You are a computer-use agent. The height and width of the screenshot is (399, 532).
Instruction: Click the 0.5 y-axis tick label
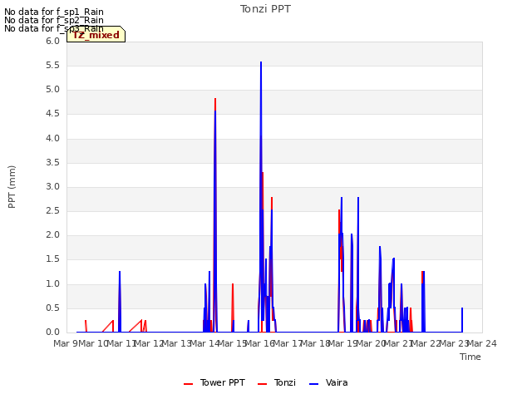52,308
